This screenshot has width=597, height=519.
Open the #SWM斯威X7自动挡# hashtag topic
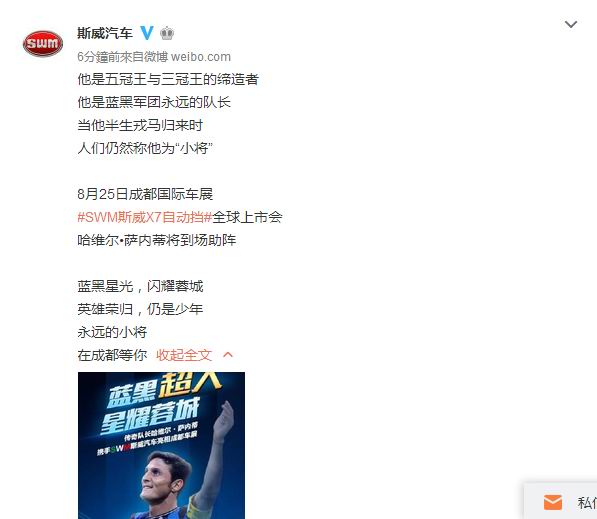pyautogui.click(x=145, y=217)
